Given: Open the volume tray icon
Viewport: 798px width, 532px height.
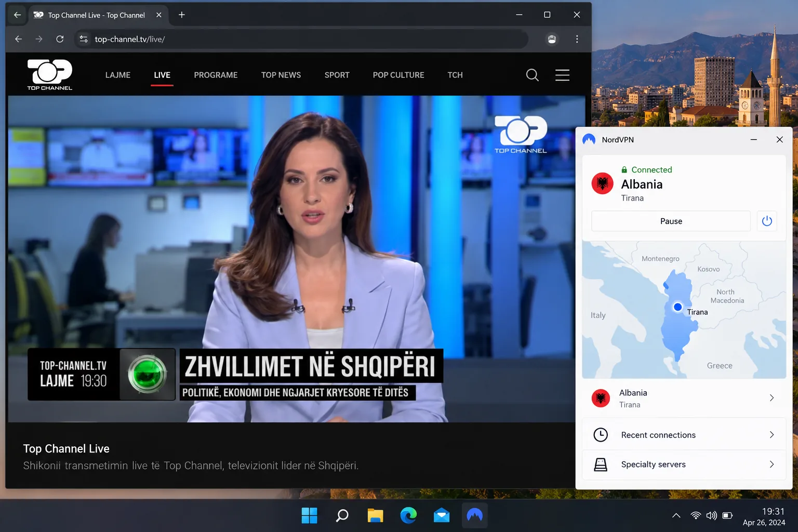Looking at the screenshot, I should pyautogui.click(x=711, y=515).
